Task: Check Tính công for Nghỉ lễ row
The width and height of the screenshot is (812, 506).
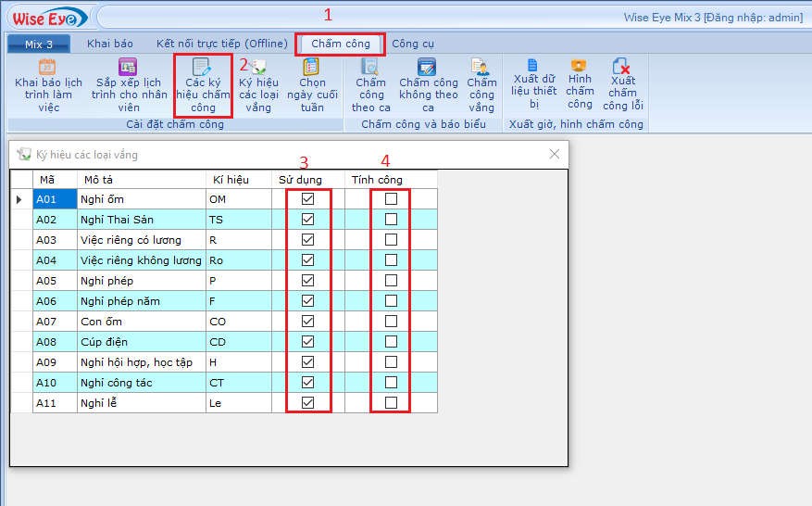Action: 391,403
